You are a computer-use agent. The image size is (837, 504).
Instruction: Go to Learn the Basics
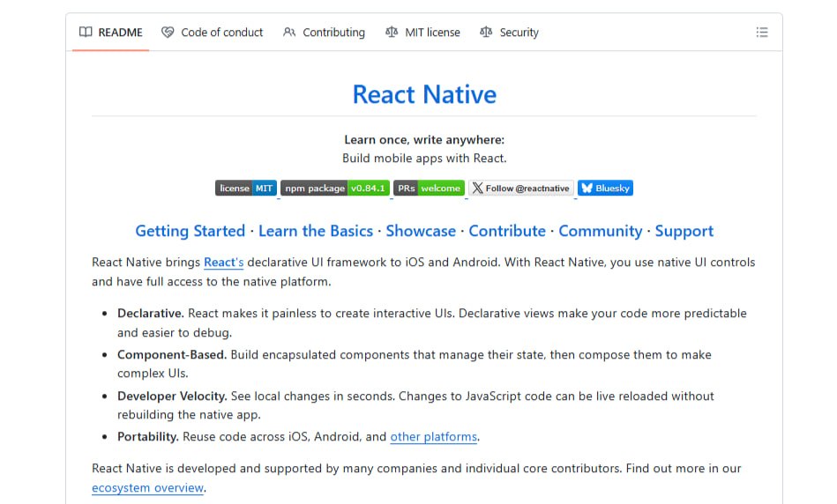[315, 231]
